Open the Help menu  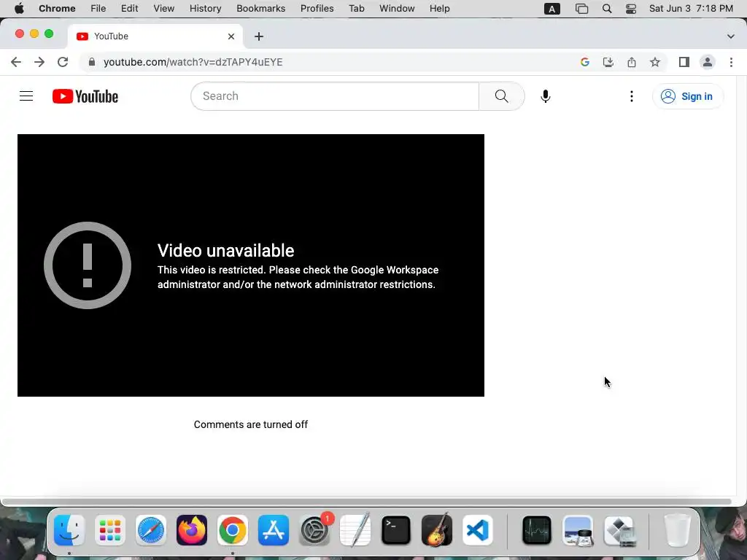[439, 9]
